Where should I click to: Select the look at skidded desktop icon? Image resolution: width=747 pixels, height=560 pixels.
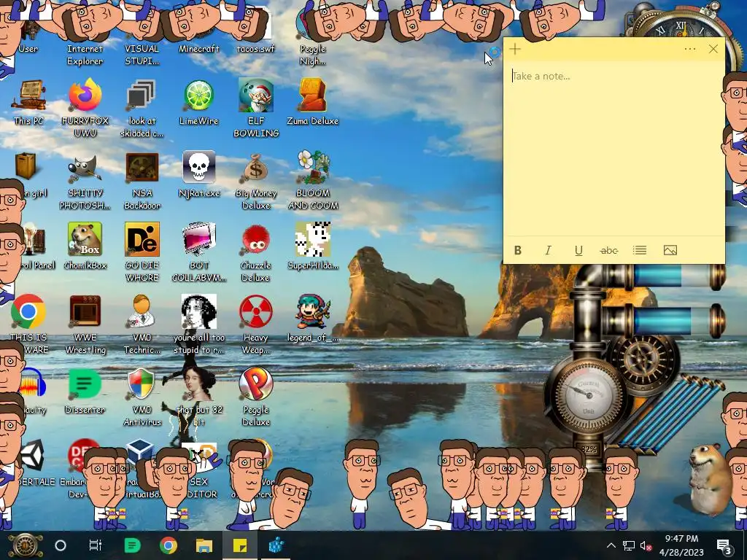(142, 96)
